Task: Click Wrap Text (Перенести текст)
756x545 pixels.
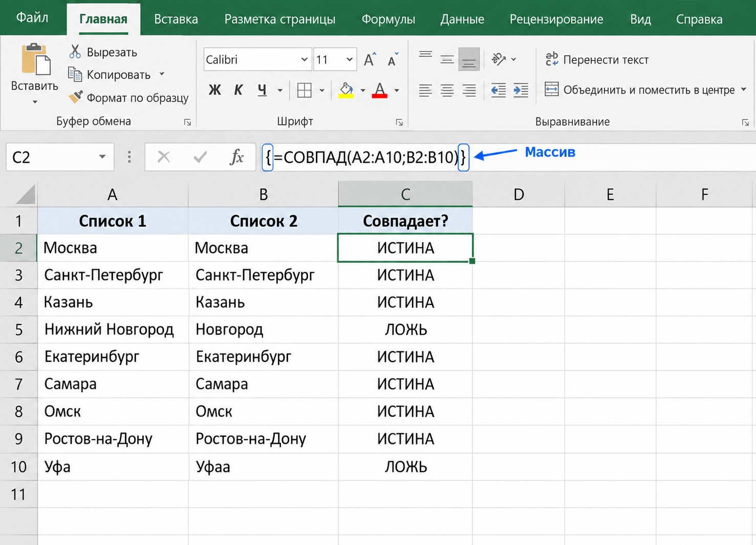Action: (x=597, y=59)
